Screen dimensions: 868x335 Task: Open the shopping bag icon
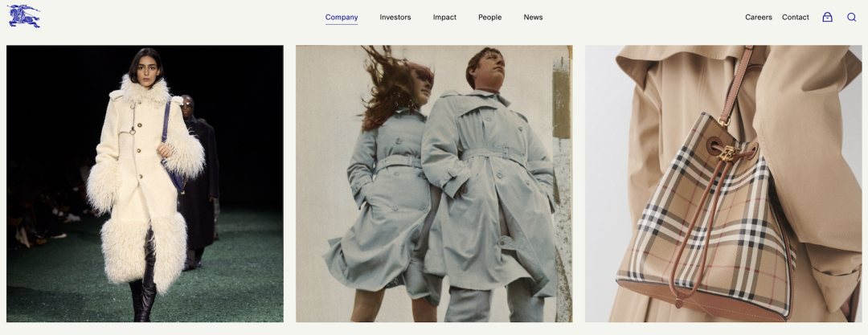click(827, 17)
